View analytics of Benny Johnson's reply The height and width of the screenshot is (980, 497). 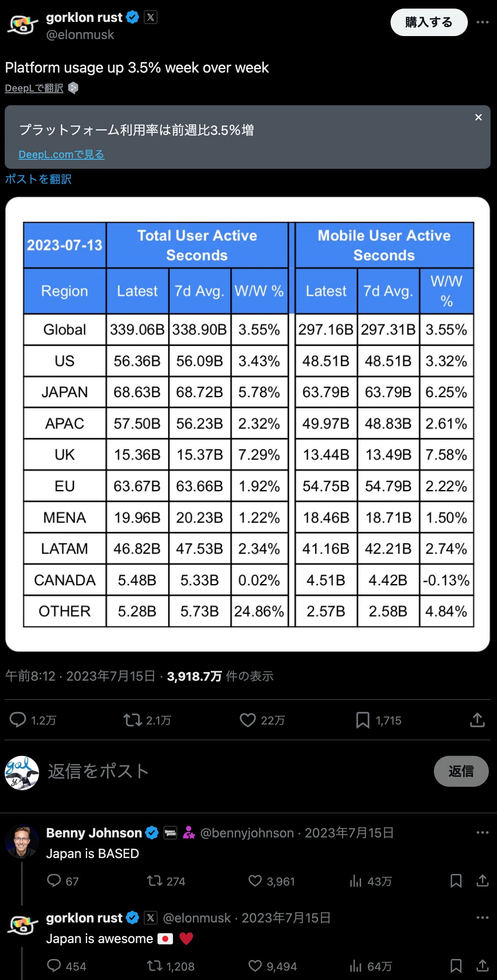355,881
